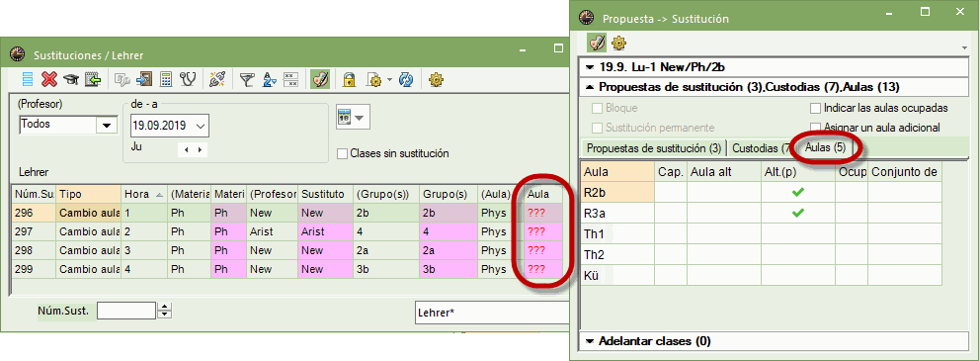The image size is (980, 361).
Task: Select substitution row number 299
Action: coord(35,269)
